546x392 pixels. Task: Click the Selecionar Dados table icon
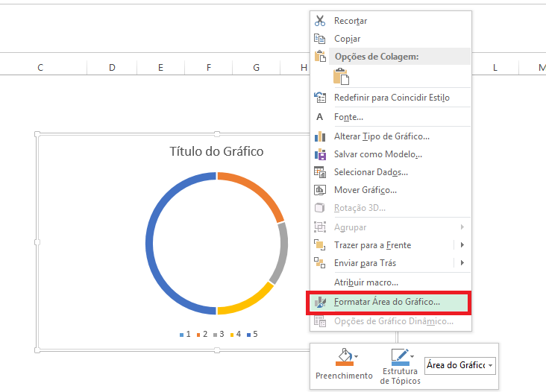pos(320,172)
